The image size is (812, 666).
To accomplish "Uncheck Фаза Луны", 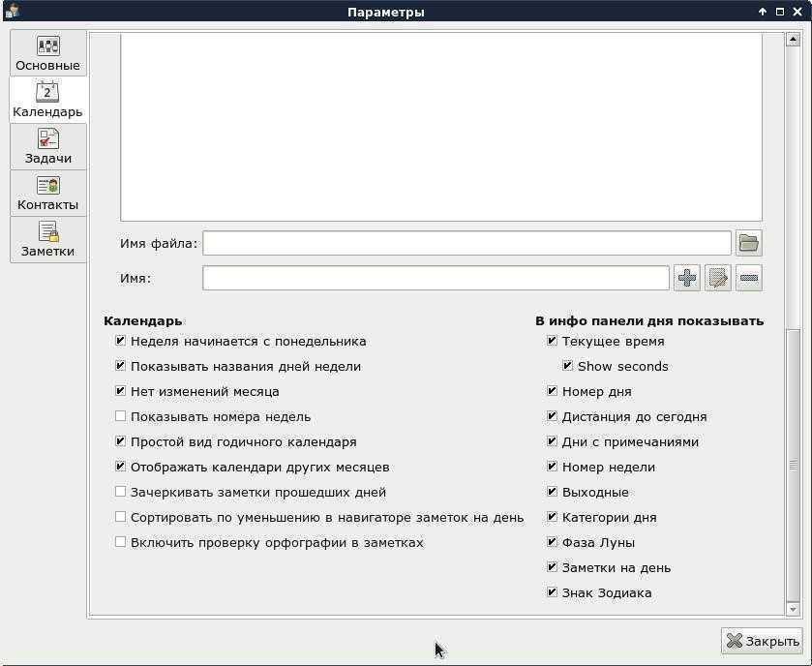I will click(x=552, y=542).
